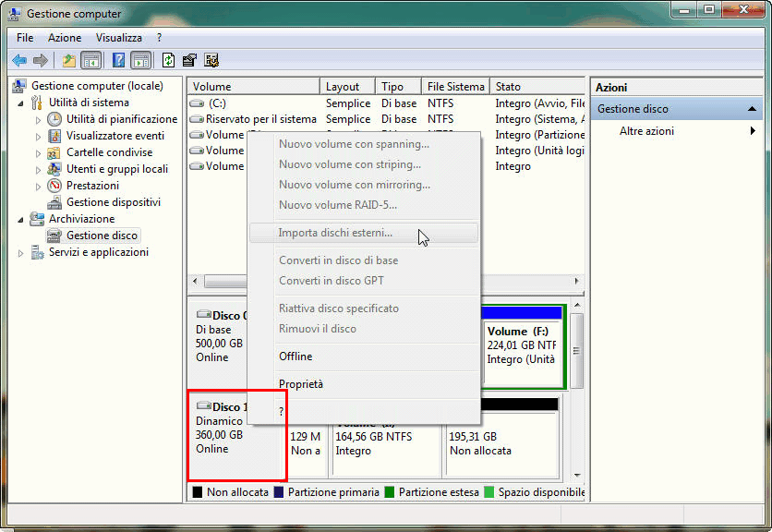The image size is (772, 532).
Task: Click the 360,00 GB size of Disco 1
Action: tap(219, 435)
